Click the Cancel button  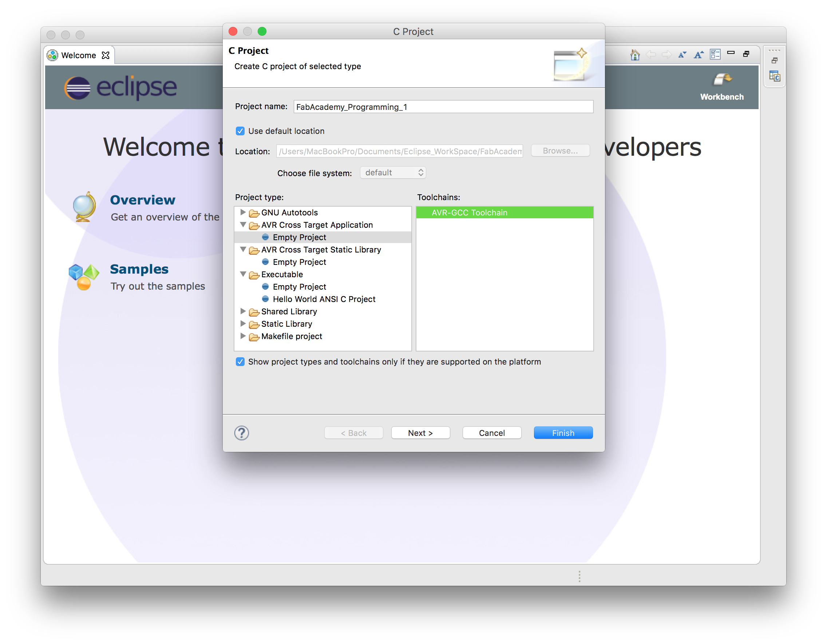(x=491, y=433)
